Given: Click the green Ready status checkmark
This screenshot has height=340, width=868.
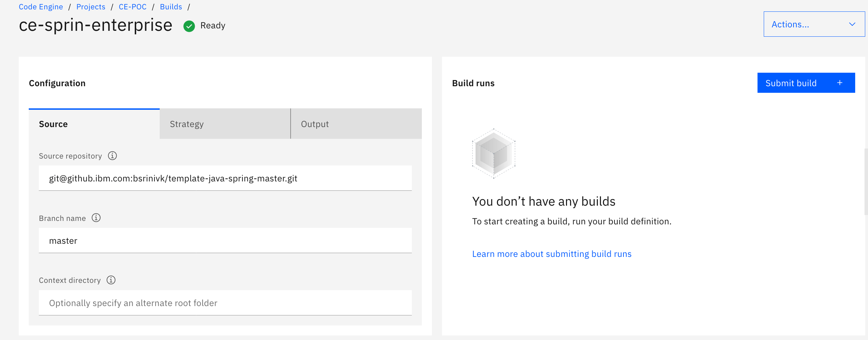Looking at the screenshot, I should pos(189,26).
